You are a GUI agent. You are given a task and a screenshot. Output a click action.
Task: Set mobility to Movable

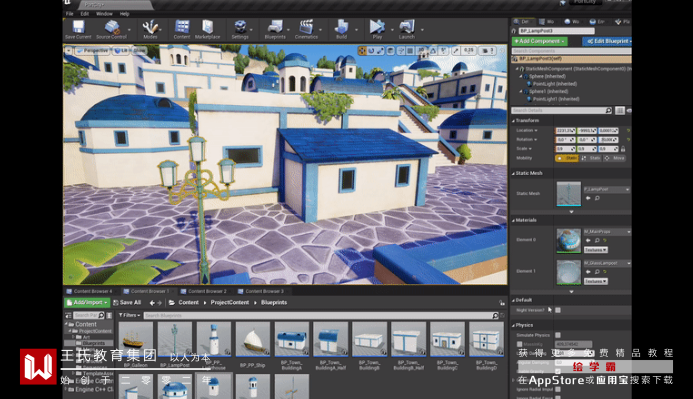pos(615,158)
